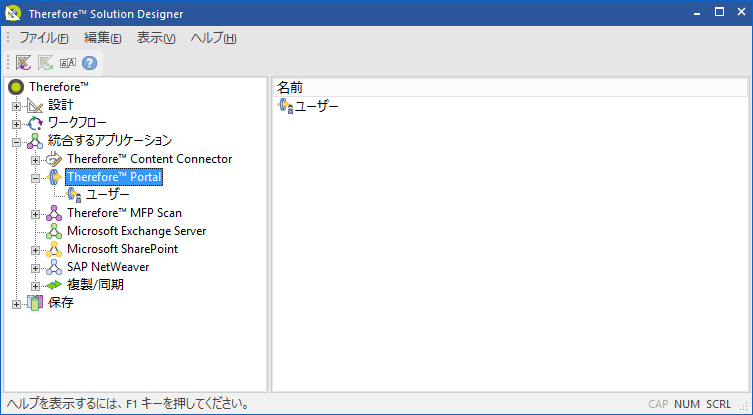Click the 設計 ruler icon
753x415 pixels.
[35, 105]
